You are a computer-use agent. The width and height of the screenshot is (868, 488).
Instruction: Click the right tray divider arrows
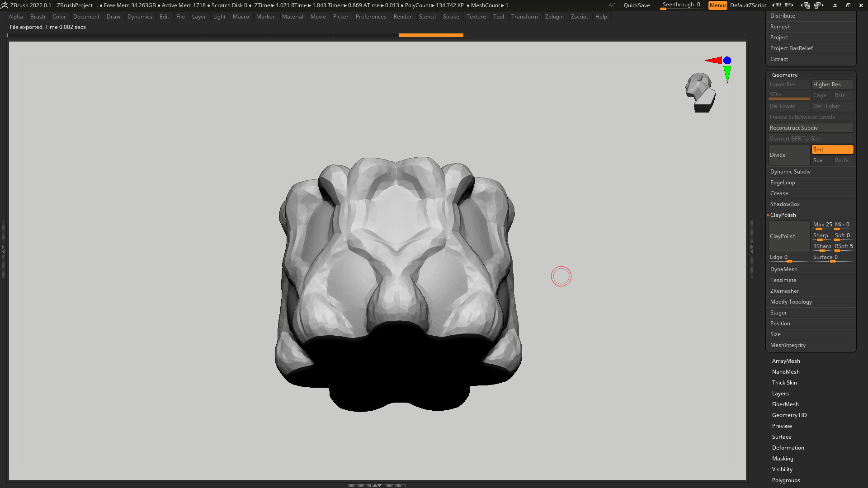[x=752, y=249]
